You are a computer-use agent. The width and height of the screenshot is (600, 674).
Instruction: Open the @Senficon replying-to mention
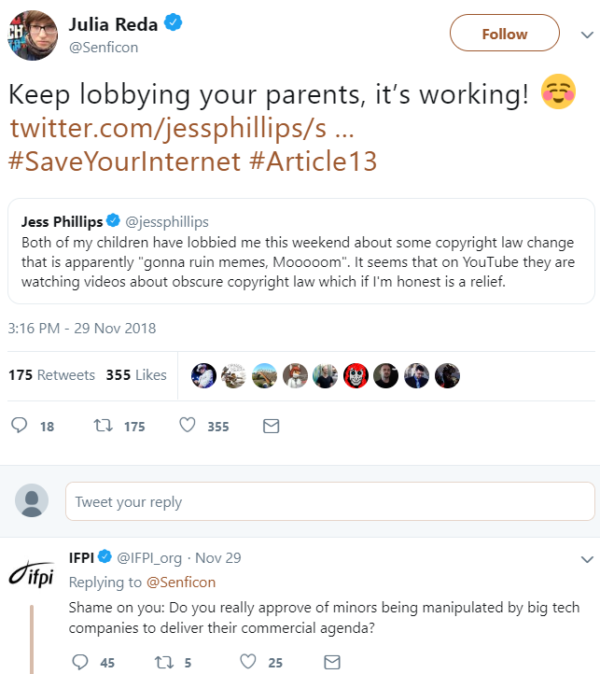[181, 582]
